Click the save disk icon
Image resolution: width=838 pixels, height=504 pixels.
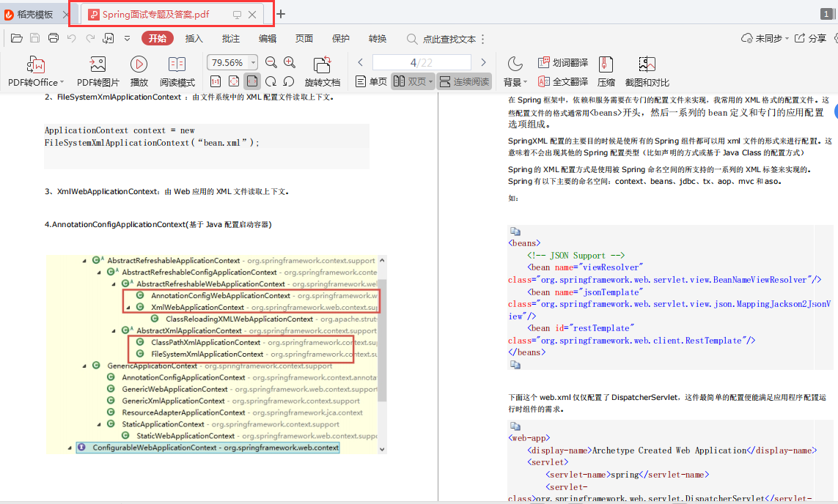tap(34, 38)
